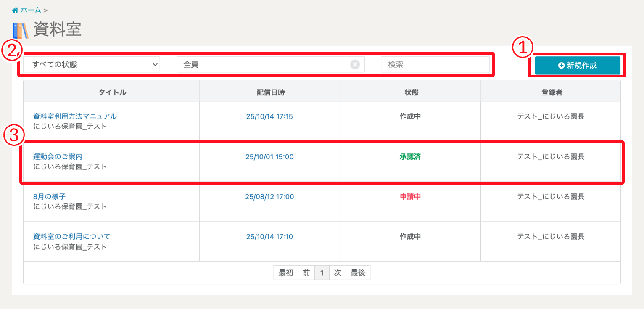
Task: Select page 1 in pagination
Action: point(322,273)
